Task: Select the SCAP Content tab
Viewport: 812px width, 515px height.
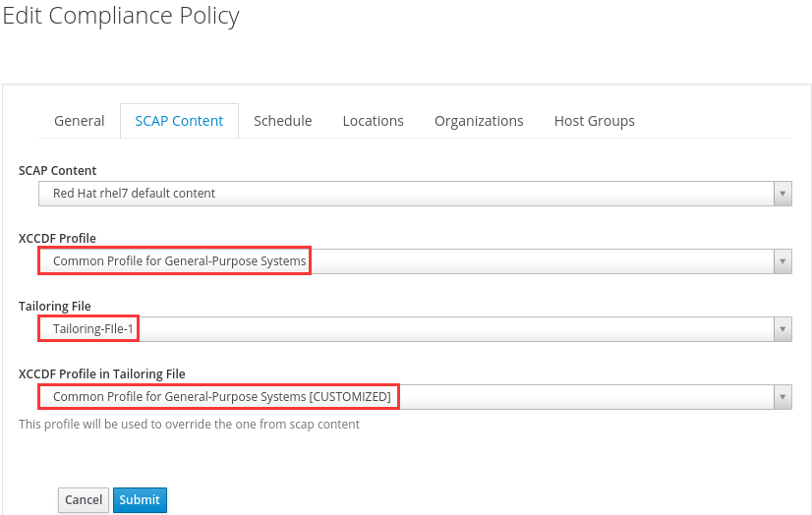Action: [179, 121]
